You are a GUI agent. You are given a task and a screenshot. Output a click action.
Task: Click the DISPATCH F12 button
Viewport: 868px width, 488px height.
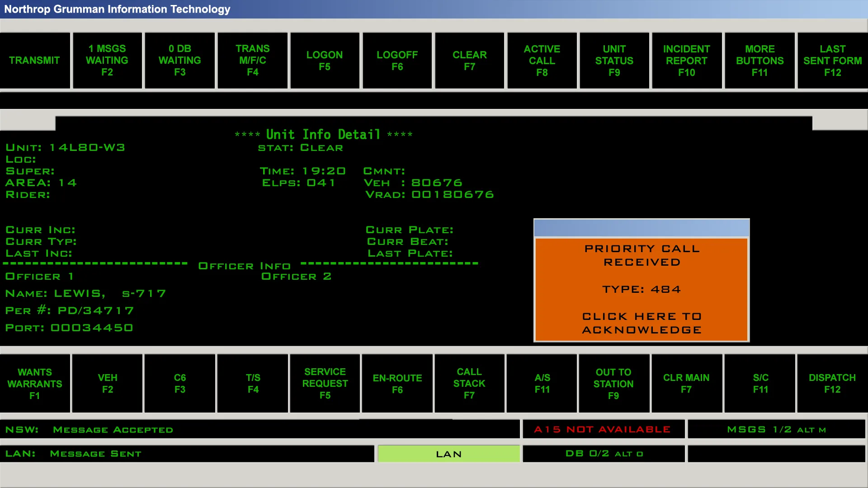pyautogui.click(x=832, y=383)
